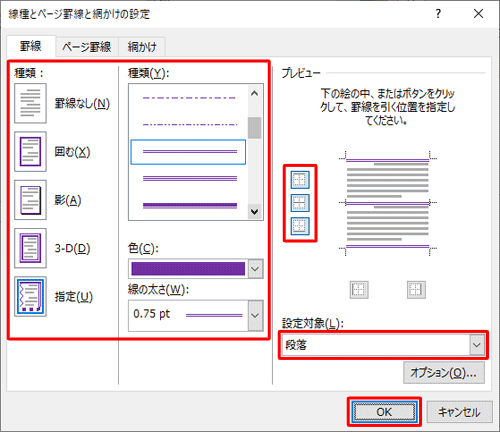Select the 罫線 tab

point(31,46)
